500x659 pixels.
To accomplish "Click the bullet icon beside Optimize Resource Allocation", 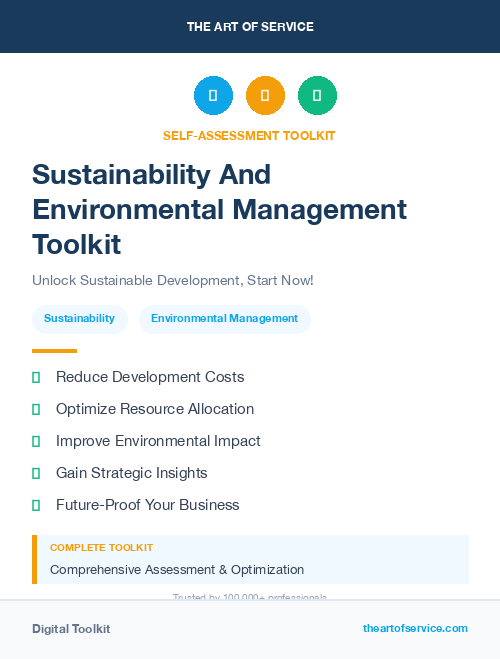I will coord(36,409).
